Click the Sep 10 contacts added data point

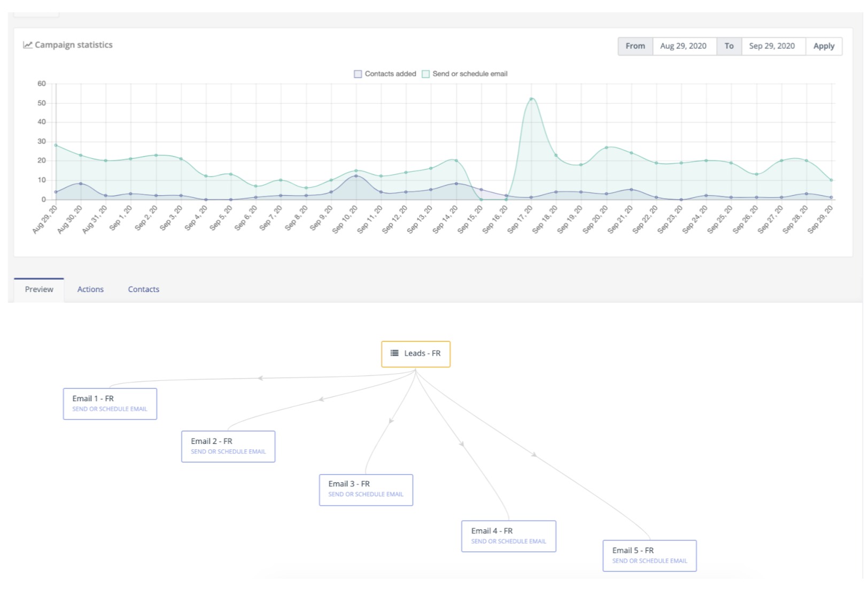click(x=356, y=176)
